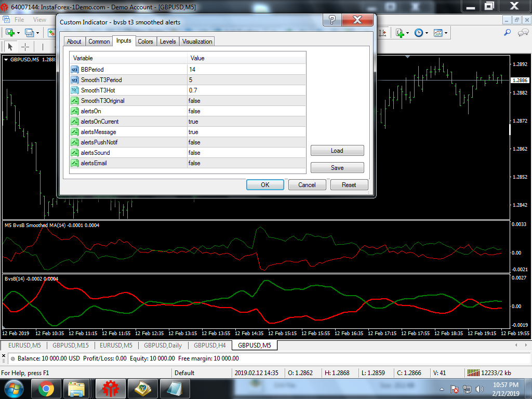Click the Profiles toolbar icon
This screenshot has width=532, height=399.
click(x=29, y=33)
